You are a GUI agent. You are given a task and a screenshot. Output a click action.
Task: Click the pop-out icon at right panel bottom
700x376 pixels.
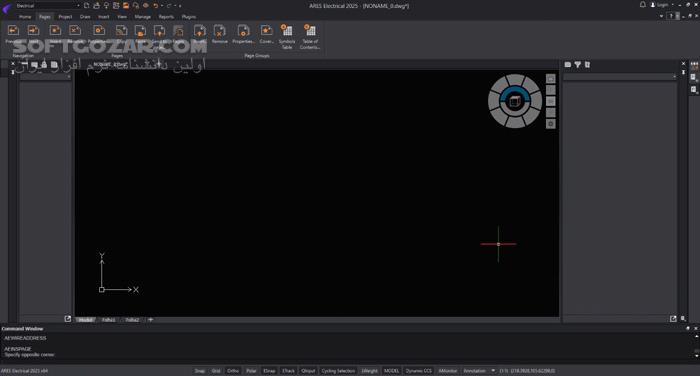pyautogui.click(x=673, y=318)
